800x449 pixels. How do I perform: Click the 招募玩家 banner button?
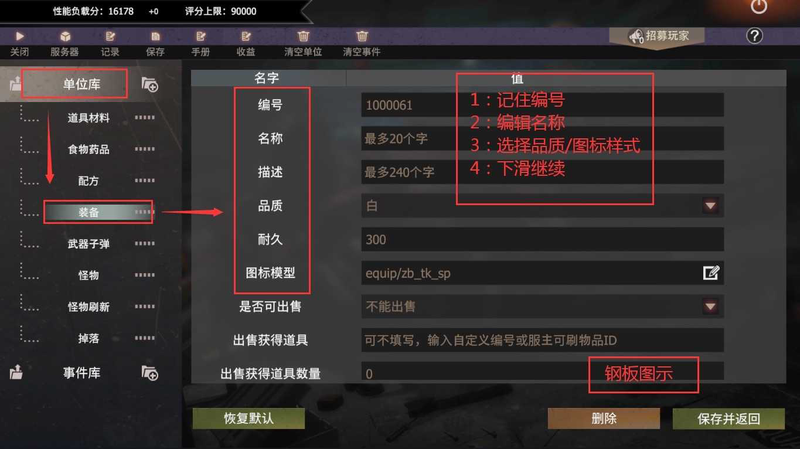[x=657, y=36]
